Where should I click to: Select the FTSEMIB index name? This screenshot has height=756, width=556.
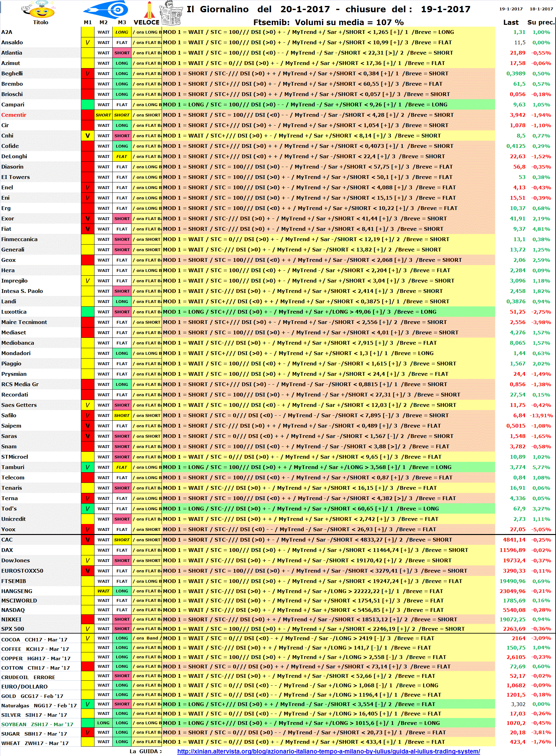pos(13,581)
